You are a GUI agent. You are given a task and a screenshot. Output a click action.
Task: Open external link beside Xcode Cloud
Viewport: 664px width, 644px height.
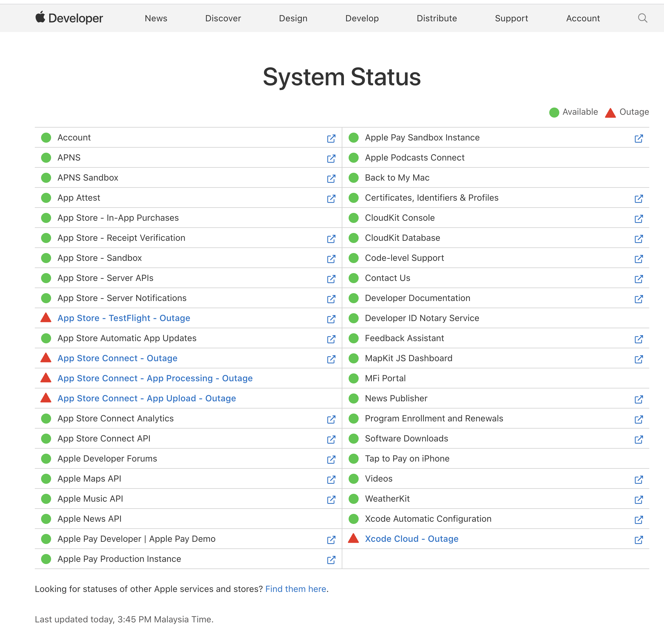tap(639, 539)
